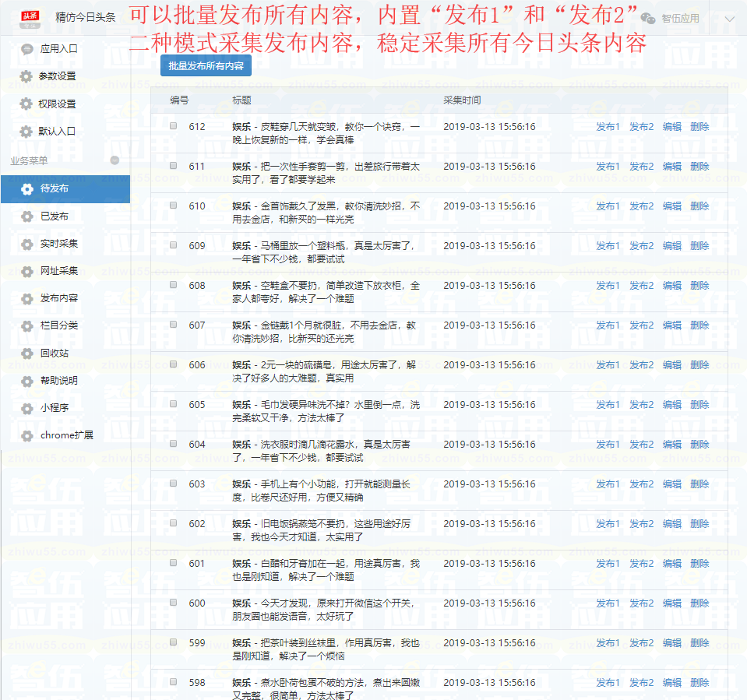747x700 pixels.
Task: Tick the checkbox for row 612
Action: [174, 126]
